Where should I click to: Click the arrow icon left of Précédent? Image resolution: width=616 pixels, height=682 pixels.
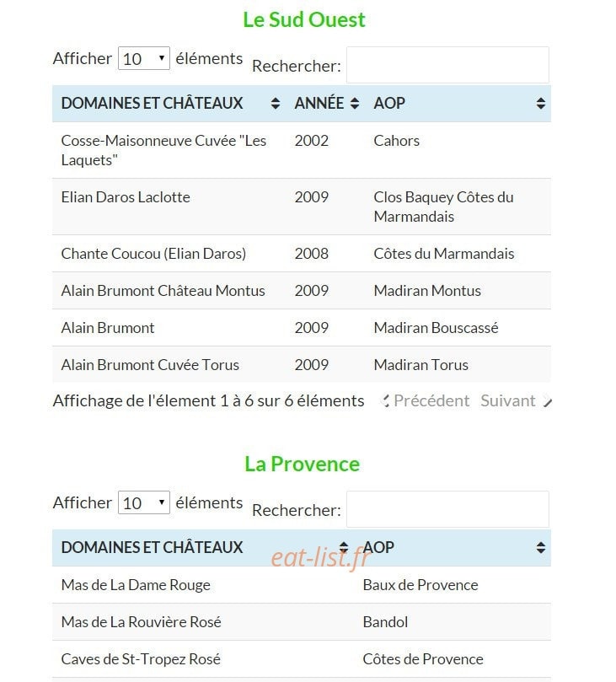(385, 400)
